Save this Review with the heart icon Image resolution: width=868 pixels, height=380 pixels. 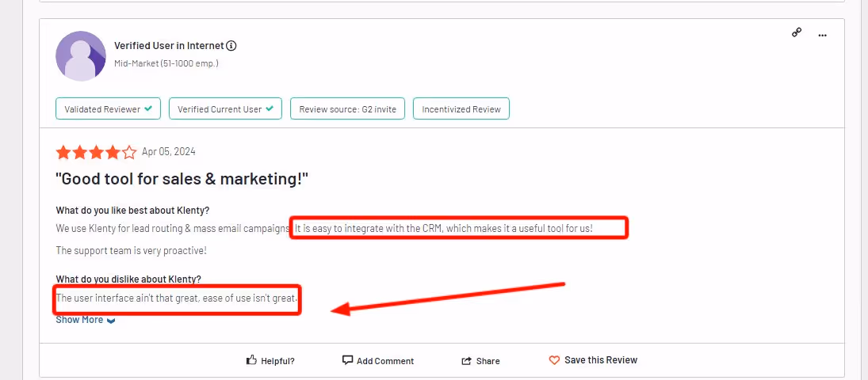593,360
